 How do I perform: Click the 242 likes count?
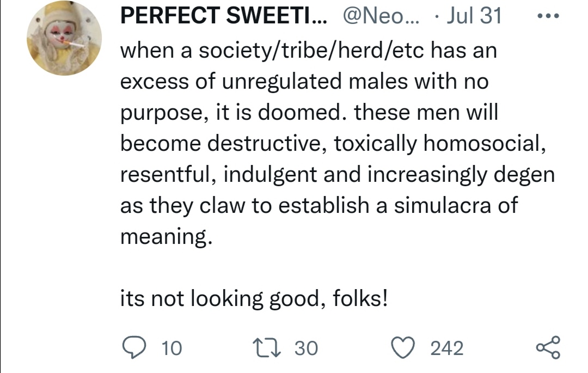click(x=447, y=348)
